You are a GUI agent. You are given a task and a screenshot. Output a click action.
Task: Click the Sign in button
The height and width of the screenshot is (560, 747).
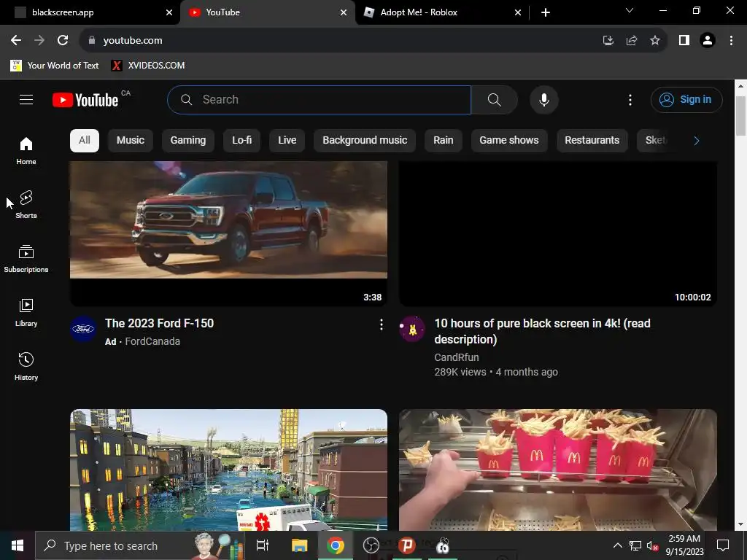[686, 99]
